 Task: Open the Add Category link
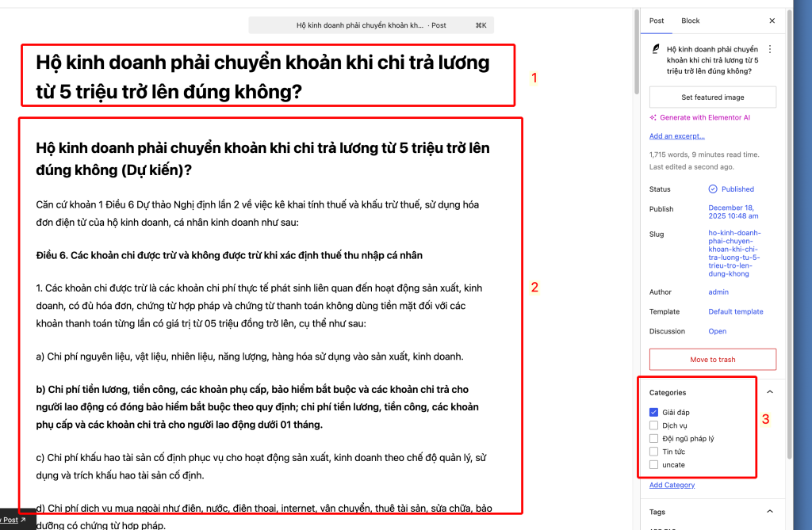pos(672,485)
